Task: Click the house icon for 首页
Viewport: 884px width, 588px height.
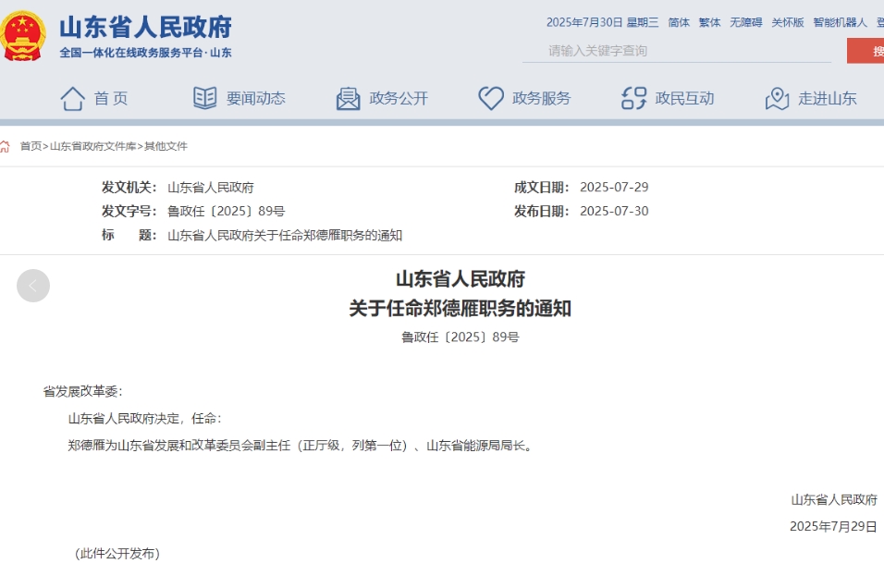Action: (72, 98)
